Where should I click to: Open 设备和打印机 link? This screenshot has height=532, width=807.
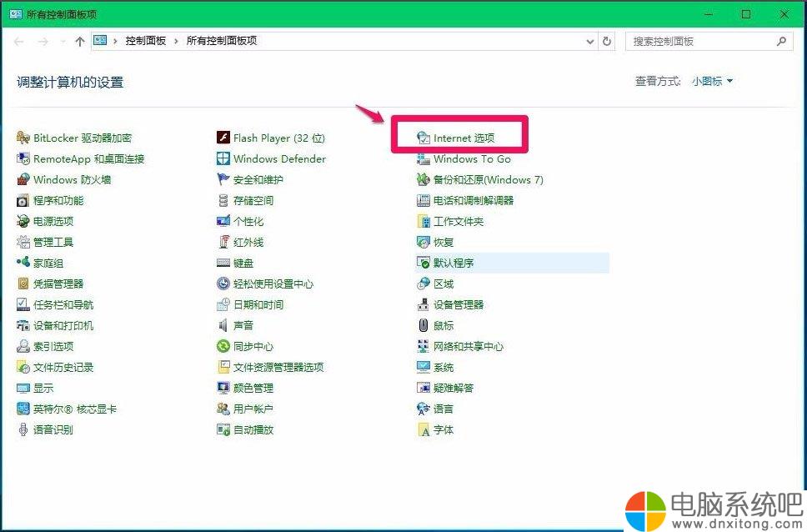pos(63,325)
